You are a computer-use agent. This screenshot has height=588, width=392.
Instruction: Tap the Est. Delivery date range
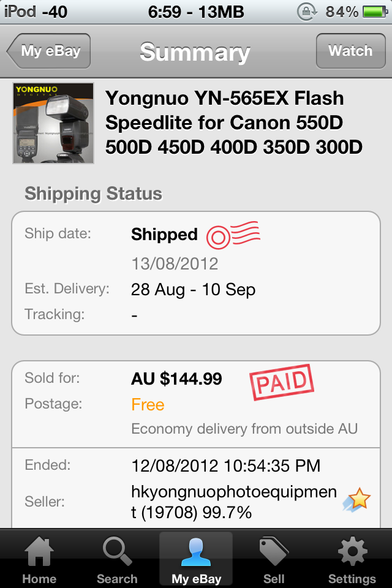tap(193, 289)
